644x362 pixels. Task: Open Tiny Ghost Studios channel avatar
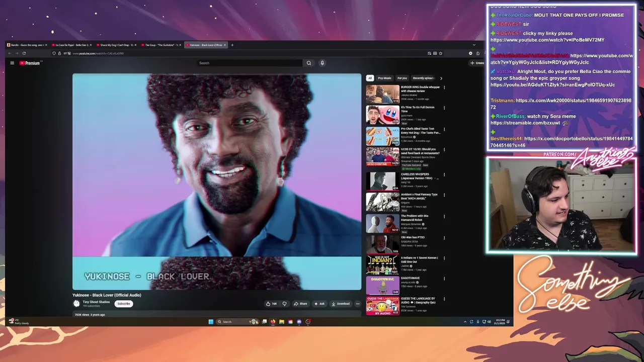click(x=76, y=303)
